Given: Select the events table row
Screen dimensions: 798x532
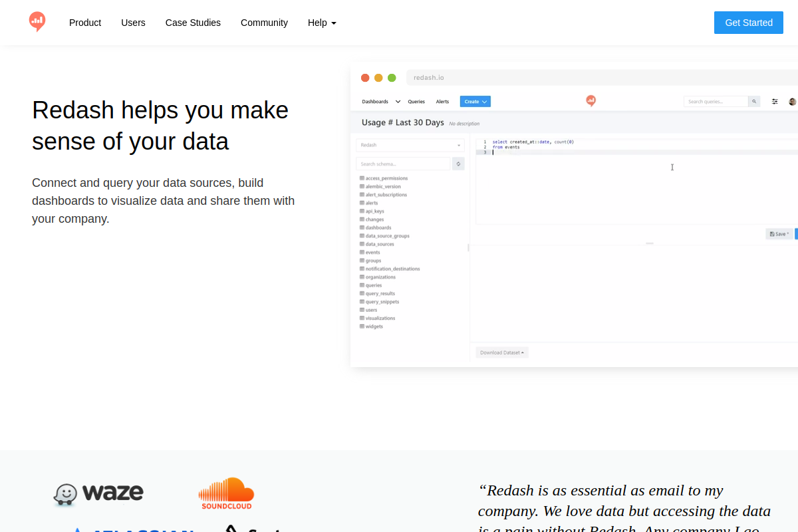Looking at the screenshot, I should (370, 253).
